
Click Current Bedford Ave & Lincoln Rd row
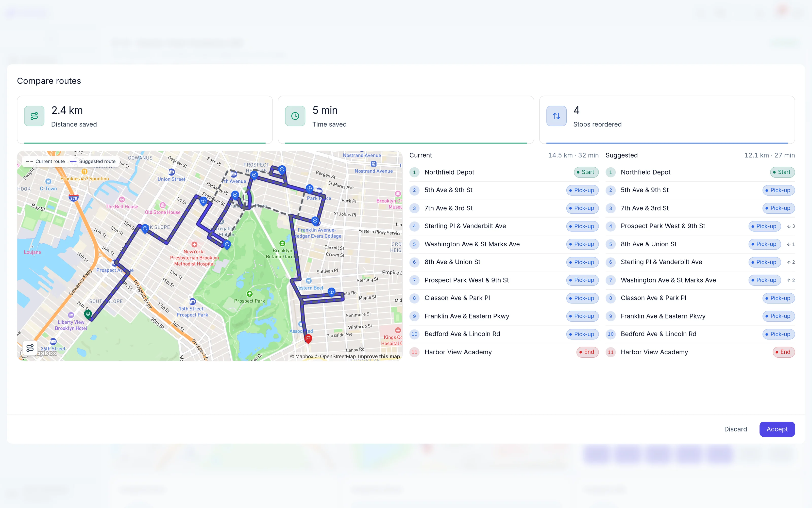(504, 334)
